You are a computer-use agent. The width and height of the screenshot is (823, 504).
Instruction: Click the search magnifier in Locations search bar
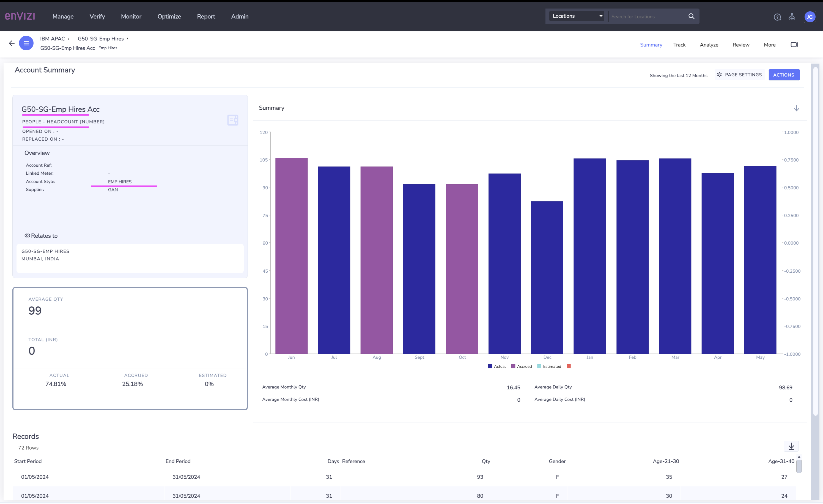[x=691, y=16]
